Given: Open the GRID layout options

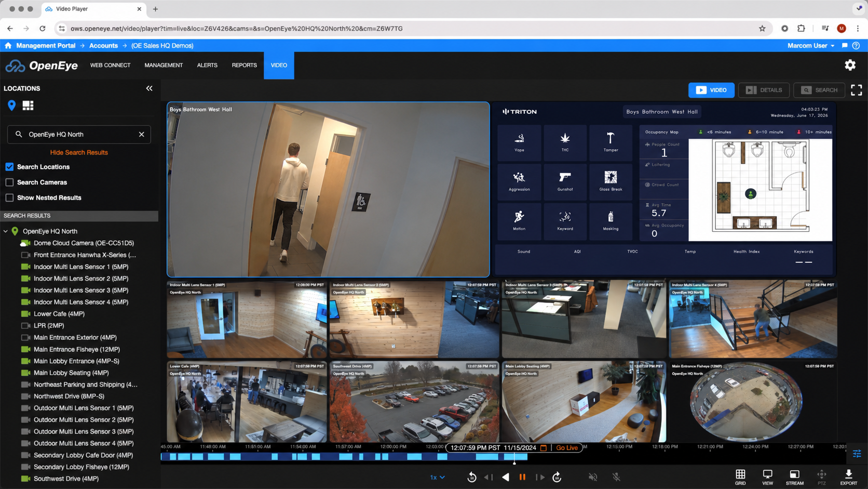Looking at the screenshot, I should (740, 477).
